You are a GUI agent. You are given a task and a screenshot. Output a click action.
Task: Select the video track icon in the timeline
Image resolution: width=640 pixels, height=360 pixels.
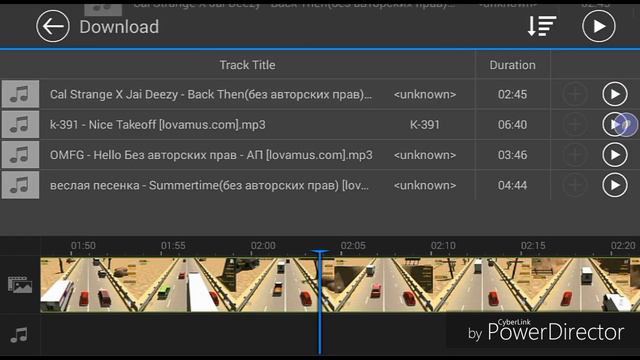[x=20, y=284]
